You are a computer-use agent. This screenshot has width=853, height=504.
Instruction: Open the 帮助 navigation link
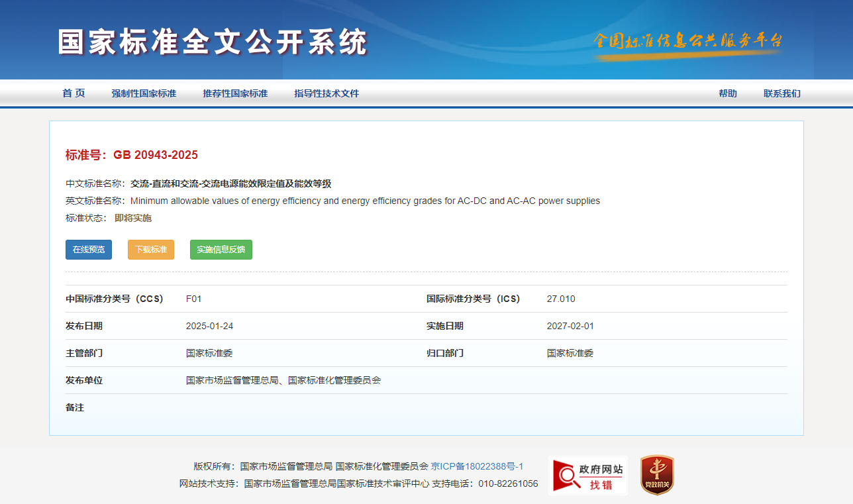click(x=728, y=93)
